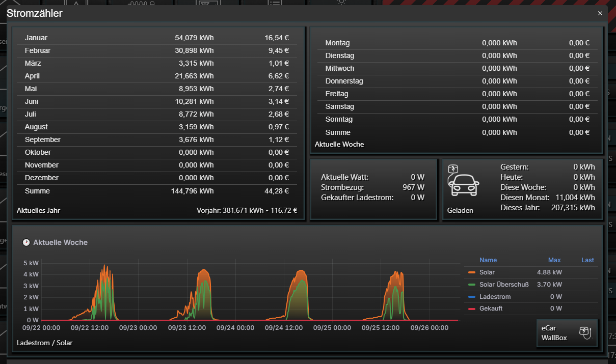
Task: Click the Strombezug reading
Action: coord(372,187)
